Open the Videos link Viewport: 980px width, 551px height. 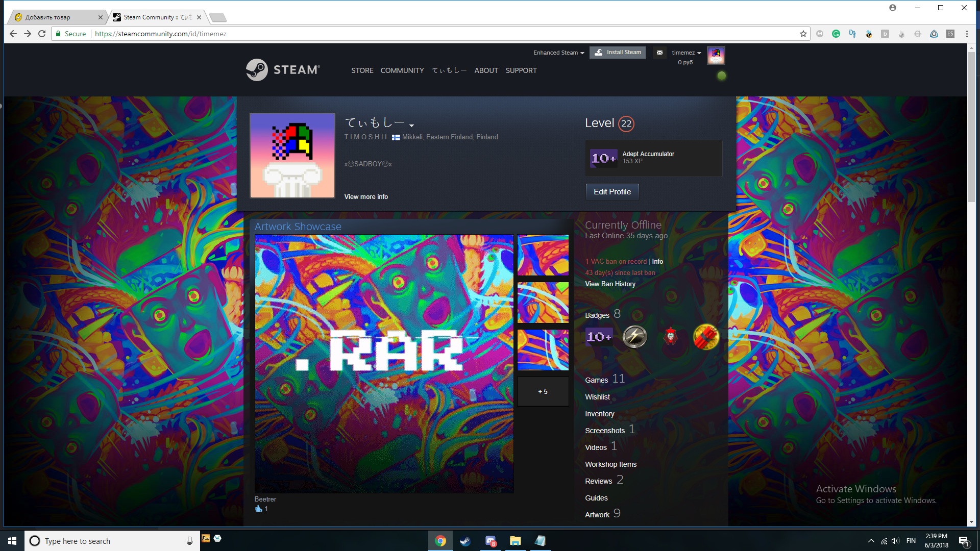tap(596, 447)
